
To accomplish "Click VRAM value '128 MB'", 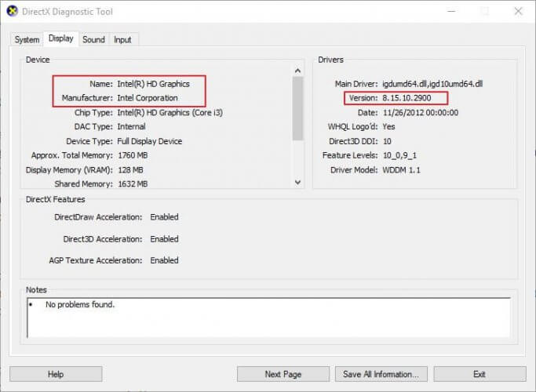I will [x=130, y=170].
